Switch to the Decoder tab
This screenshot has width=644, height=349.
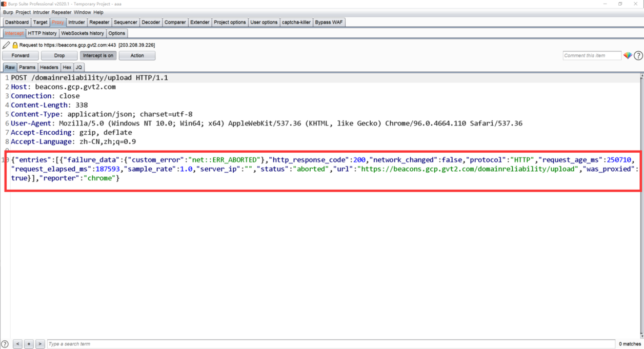(151, 22)
